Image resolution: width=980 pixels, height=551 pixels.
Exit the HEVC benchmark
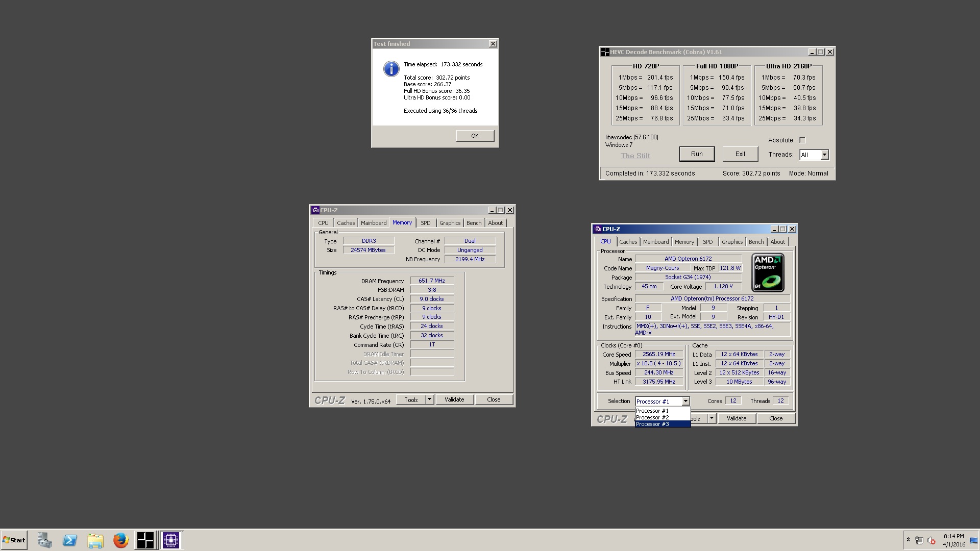coord(740,154)
